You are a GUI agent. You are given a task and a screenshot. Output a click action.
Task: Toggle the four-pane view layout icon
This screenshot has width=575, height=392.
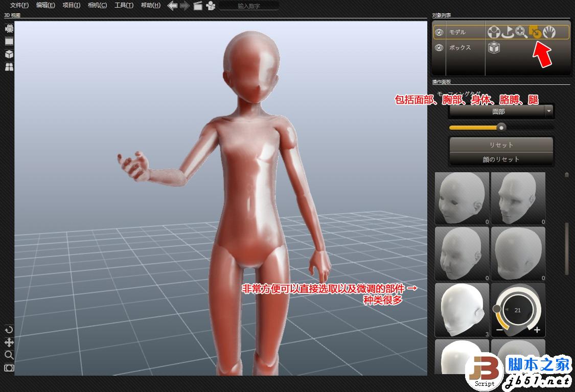(9, 67)
